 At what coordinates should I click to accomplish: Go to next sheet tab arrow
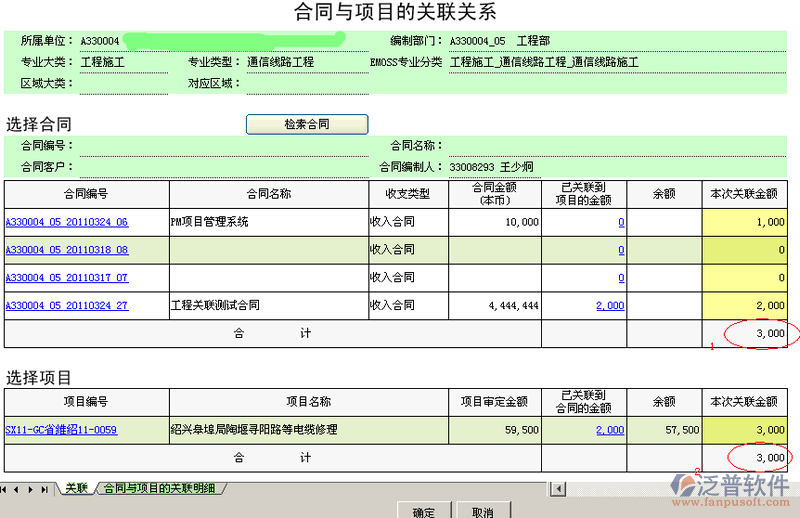[x=32, y=489]
